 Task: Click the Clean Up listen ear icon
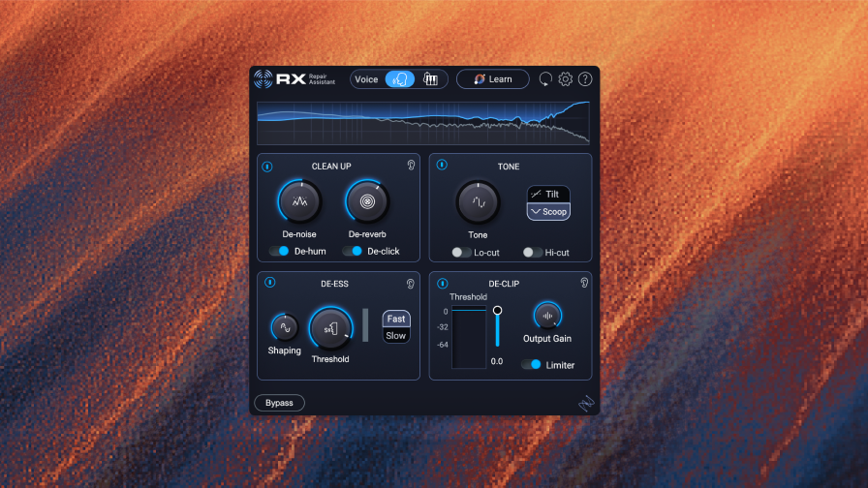click(411, 166)
